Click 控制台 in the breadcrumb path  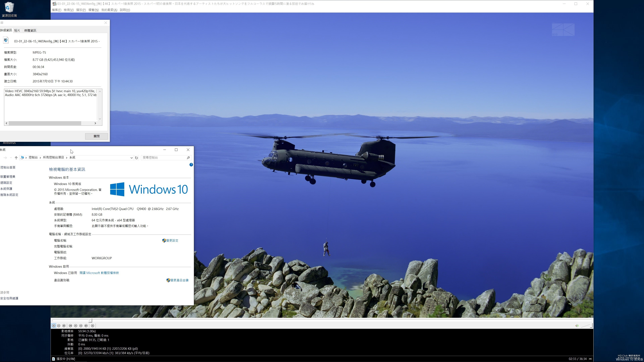click(x=33, y=157)
